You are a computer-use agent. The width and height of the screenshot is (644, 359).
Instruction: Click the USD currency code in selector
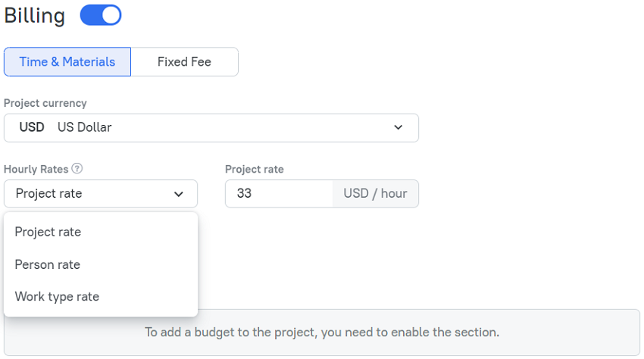point(32,127)
